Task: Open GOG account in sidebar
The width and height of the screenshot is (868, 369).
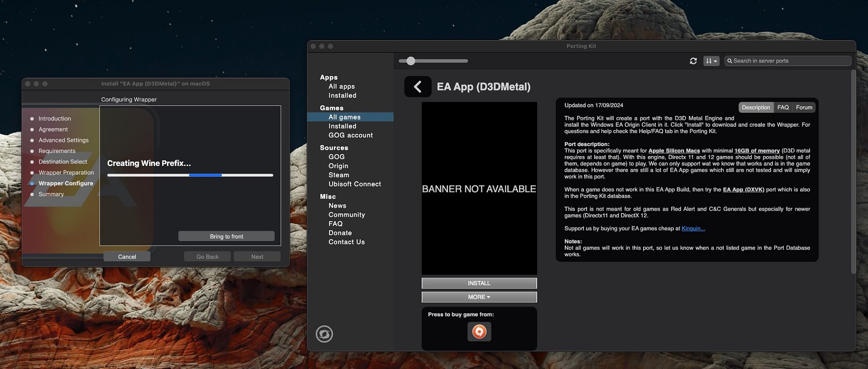Action: coord(350,135)
